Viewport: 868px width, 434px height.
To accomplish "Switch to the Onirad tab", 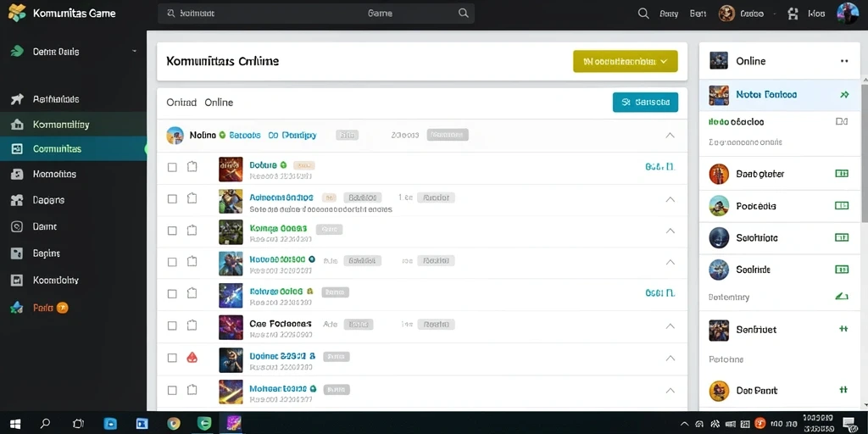I will point(181,103).
